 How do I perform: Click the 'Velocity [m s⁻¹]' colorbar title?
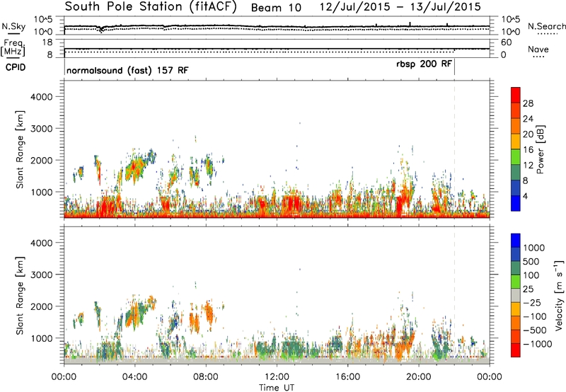pyautogui.click(x=559, y=295)
